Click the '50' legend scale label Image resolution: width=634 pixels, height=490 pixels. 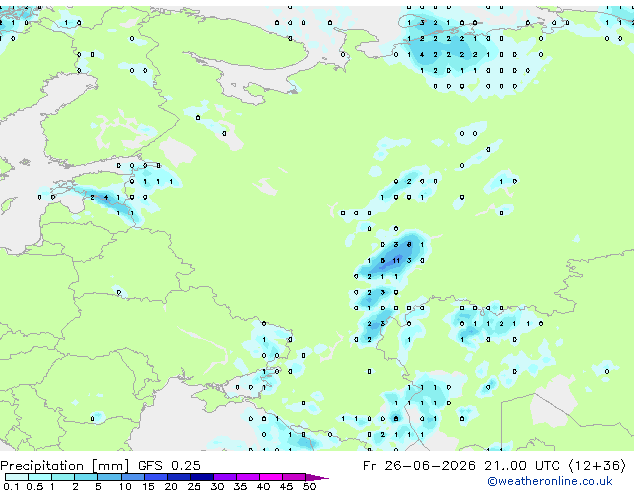coord(309,486)
